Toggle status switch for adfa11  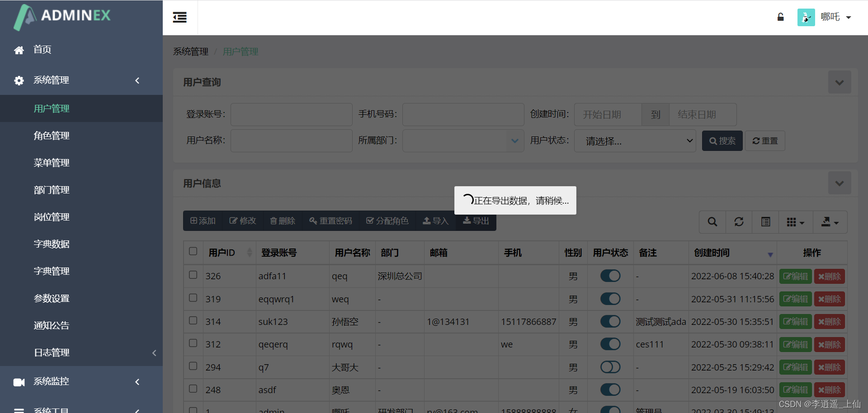tap(610, 276)
